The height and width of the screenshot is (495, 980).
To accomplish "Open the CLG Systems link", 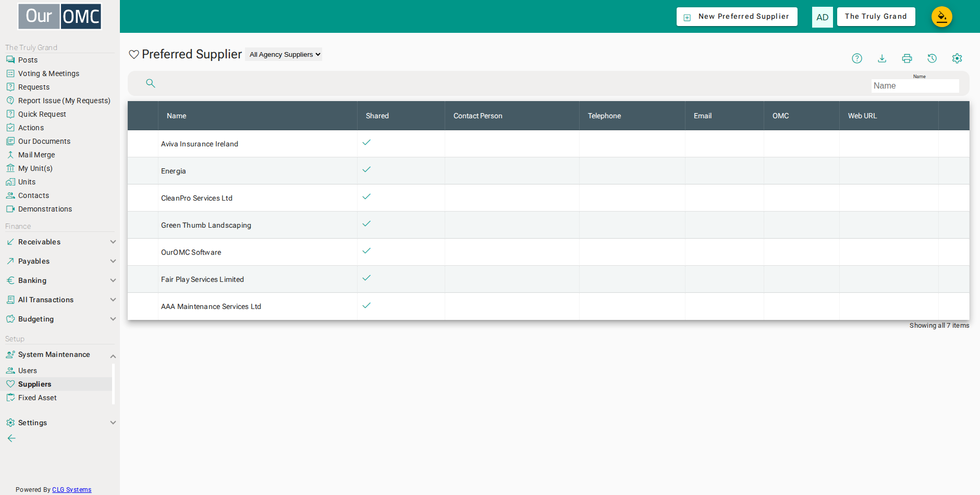I will coord(72,490).
